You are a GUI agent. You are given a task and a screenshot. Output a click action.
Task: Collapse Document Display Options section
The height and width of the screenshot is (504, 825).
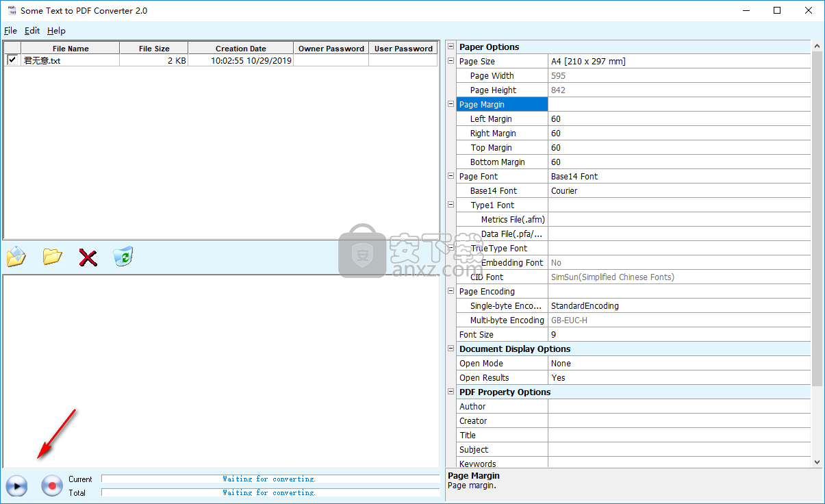click(450, 349)
